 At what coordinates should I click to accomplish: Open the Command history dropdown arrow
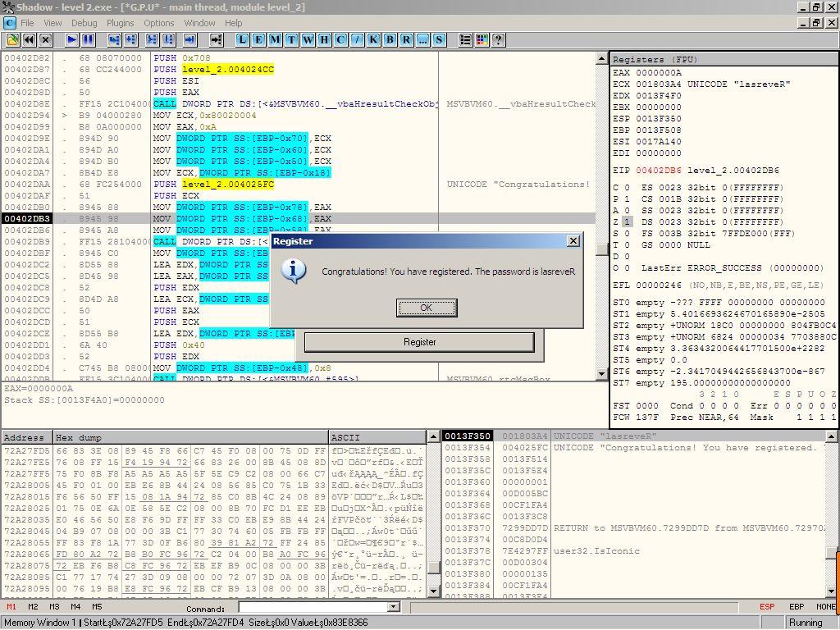[395, 607]
